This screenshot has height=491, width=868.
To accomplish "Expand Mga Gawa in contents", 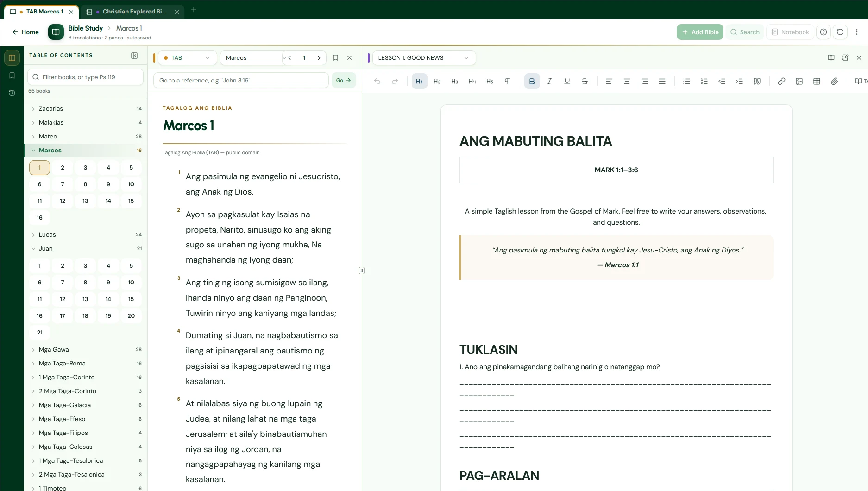I will coord(86,349).
